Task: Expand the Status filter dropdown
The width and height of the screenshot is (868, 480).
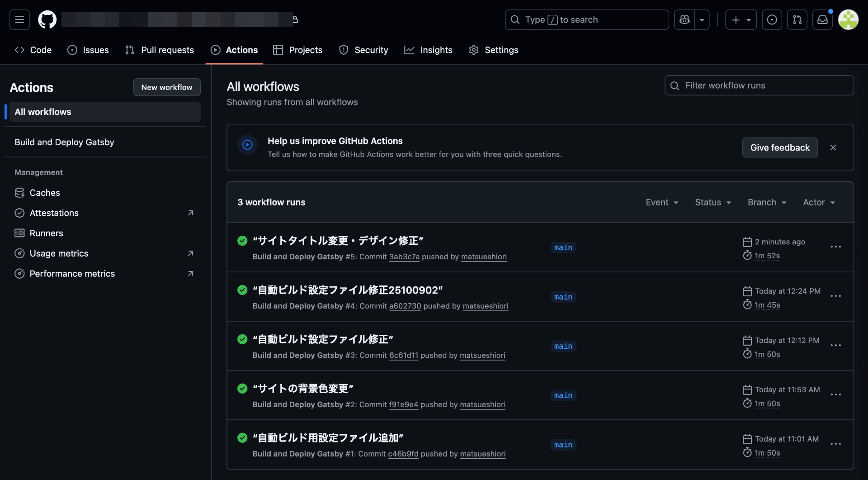Action: coord(713,202)
